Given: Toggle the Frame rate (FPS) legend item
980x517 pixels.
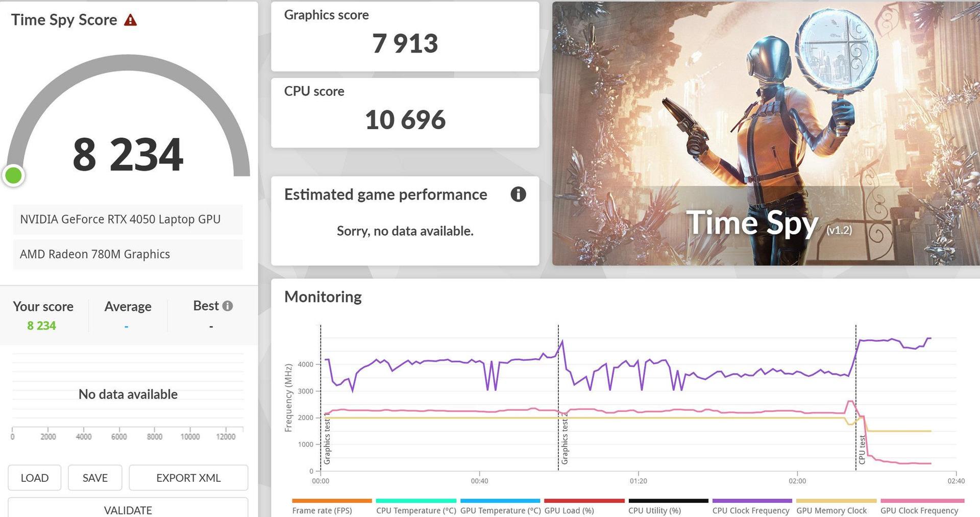Looking at the screenshot, I should [332, 507].
